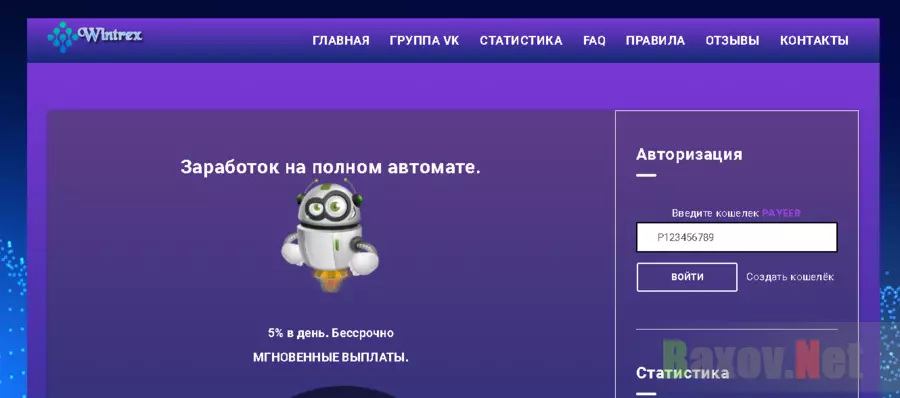Open the ГРУППА VK link

pos(424,41)
